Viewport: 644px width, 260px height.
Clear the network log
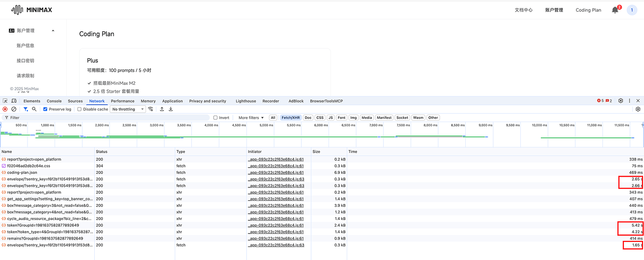[14, 109]
